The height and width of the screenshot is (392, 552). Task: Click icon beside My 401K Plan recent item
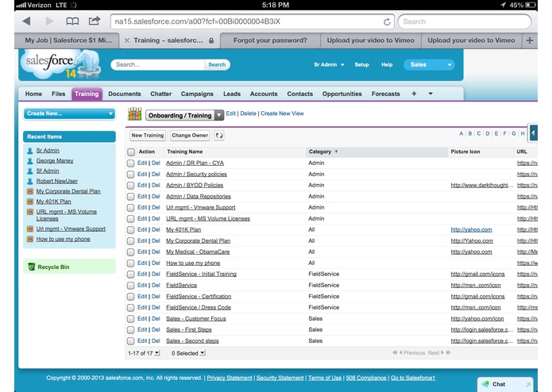point(30,202)
